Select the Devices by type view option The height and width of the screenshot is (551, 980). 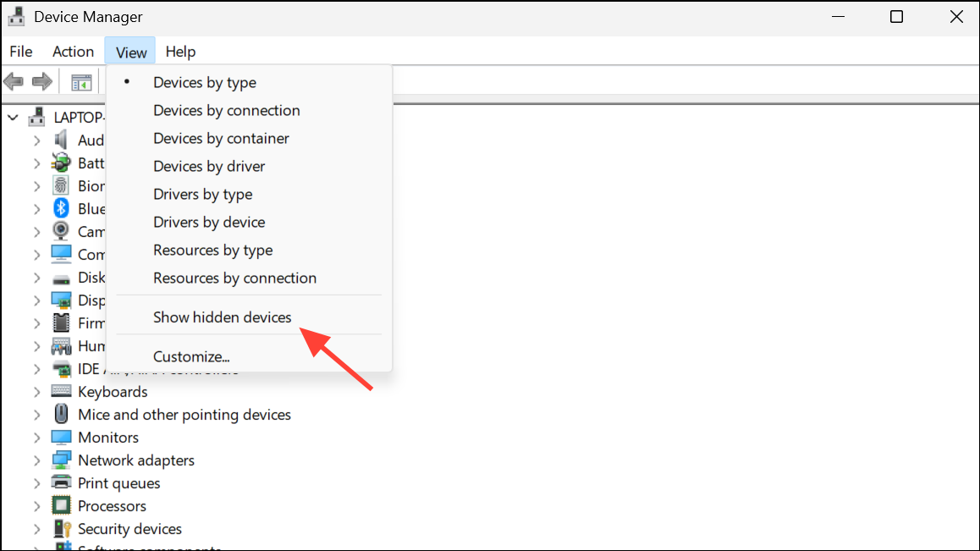[204, 82]
